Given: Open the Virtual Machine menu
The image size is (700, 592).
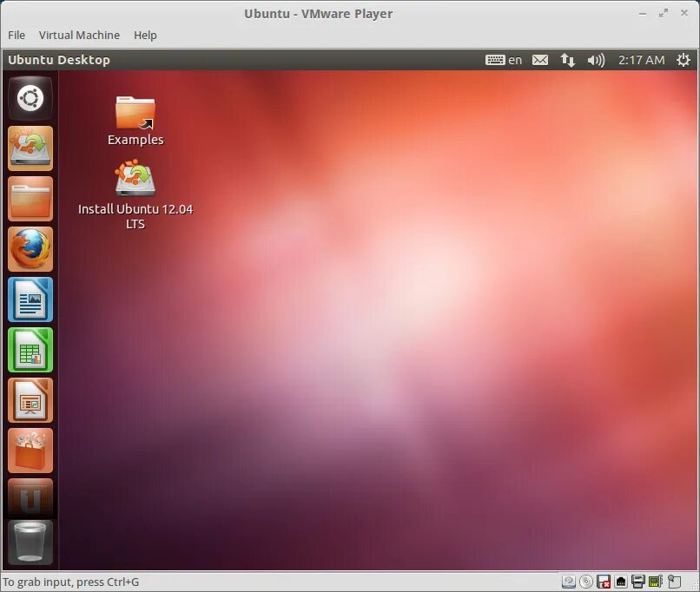Looking at the screenshot, I should point(79,36).
